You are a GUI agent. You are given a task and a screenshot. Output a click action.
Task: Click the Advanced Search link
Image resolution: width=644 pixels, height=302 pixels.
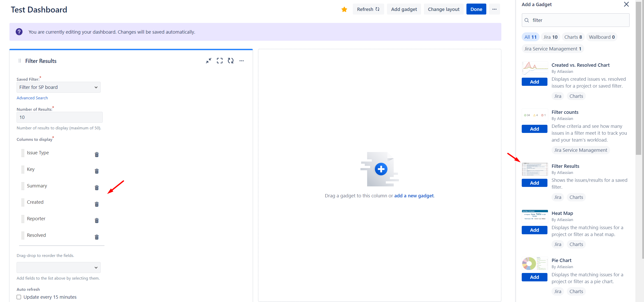tap(32, 98)
